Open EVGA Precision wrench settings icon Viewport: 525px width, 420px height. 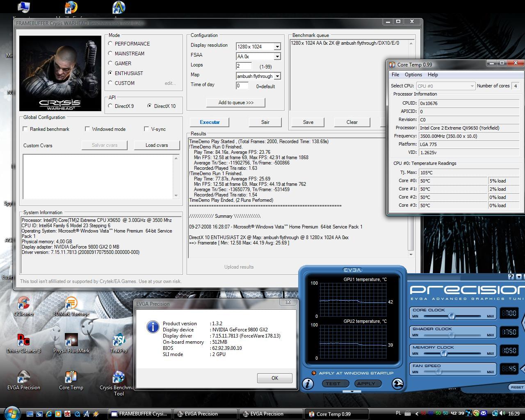[397, 383]
